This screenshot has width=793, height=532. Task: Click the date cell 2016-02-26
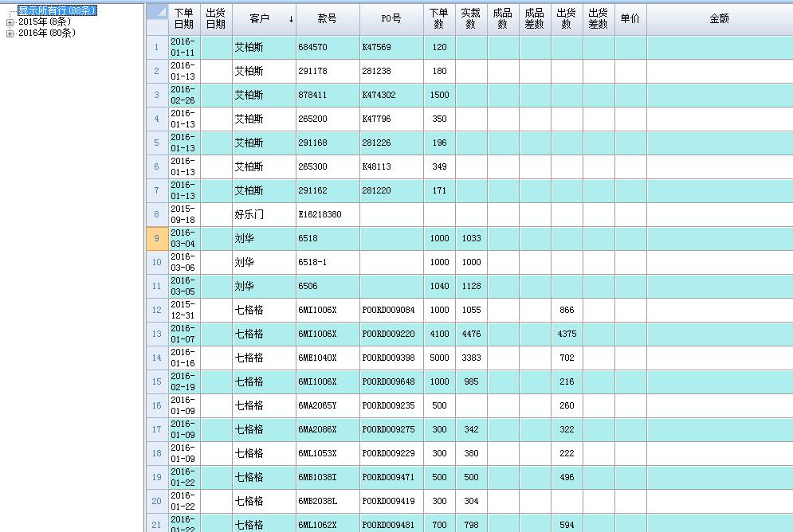(x=184, y=95)
